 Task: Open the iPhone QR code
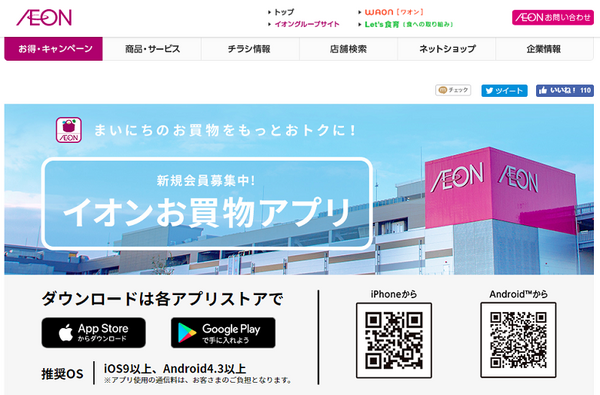click(x=394, y=340)
